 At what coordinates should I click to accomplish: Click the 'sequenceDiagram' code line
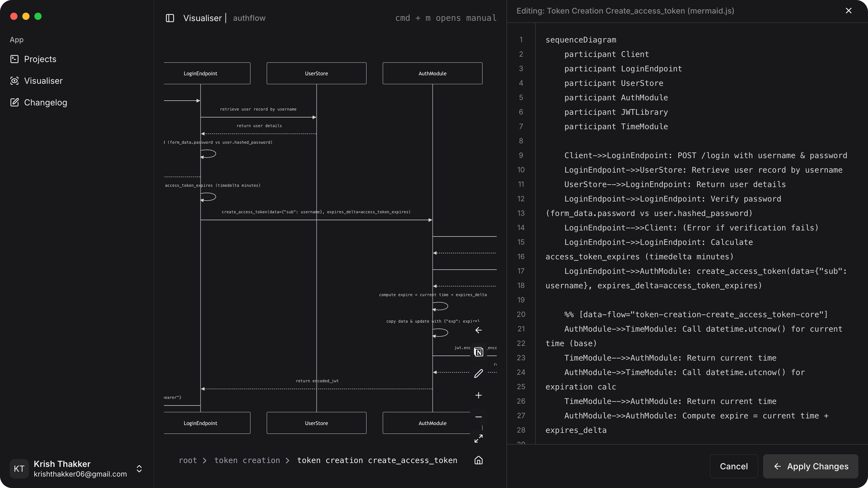pyautogui.click(x=581, y=40)
